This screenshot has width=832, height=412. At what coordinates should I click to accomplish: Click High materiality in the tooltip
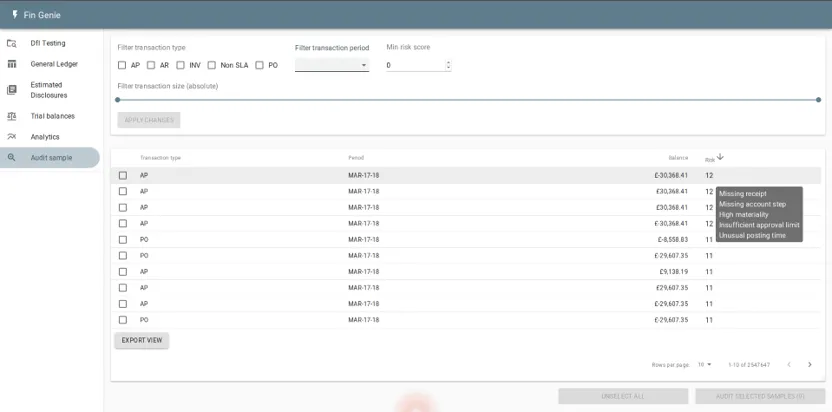click(x=743, y=214)
